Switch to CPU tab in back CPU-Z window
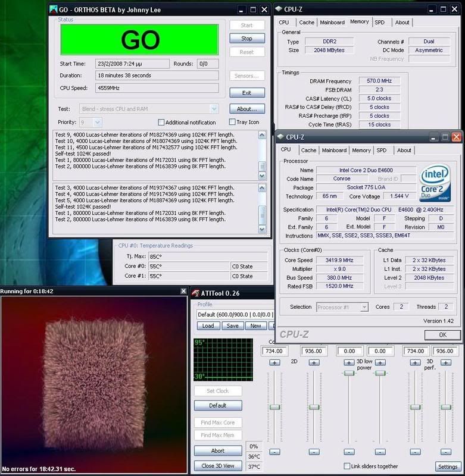The width and height of the screenshot is (465, 476). pos(283,22)
